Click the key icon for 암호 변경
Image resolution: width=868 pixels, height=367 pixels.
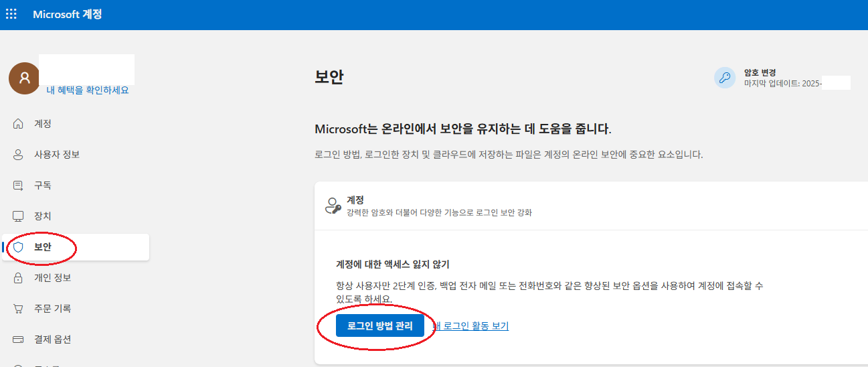coord(725,78)
